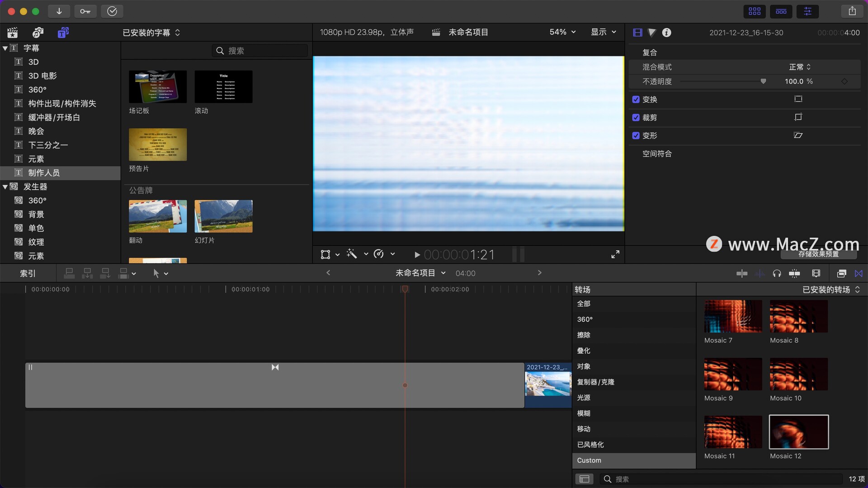Select the Mosaic 12 transition thumbnail
The height and width of the screenshot is (488, 868).
point(798,432)
